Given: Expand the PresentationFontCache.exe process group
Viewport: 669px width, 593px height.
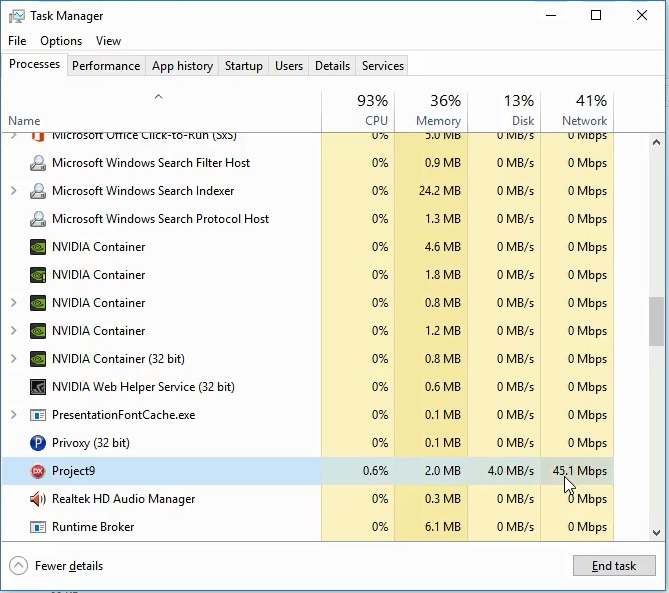Looking at the screenshot, I should pyautogui.click(x=13, y=415).
